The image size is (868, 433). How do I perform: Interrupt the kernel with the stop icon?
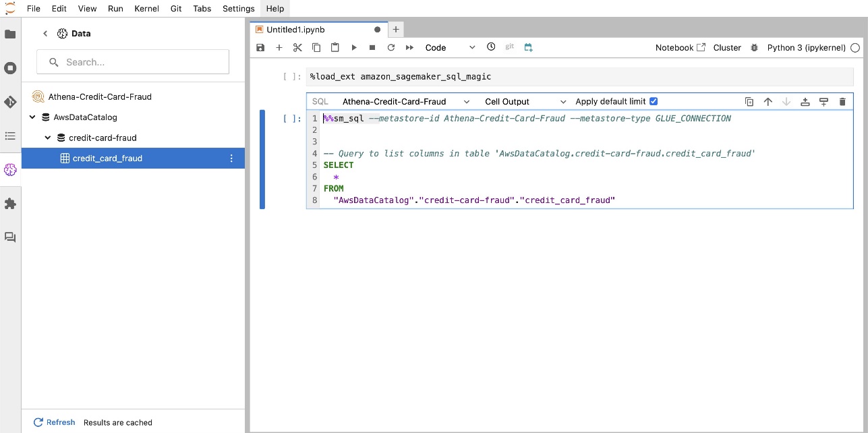(x=372, y=47)
